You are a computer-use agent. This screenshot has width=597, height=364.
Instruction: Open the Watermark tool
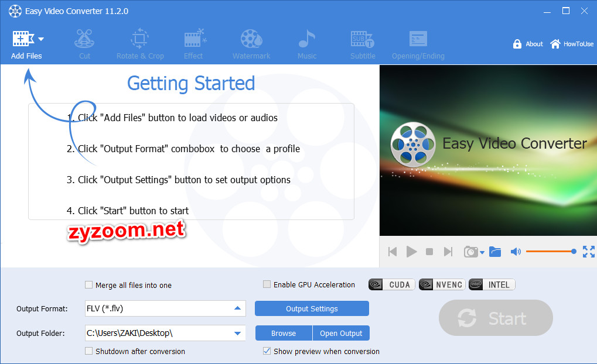pos(251,44)
